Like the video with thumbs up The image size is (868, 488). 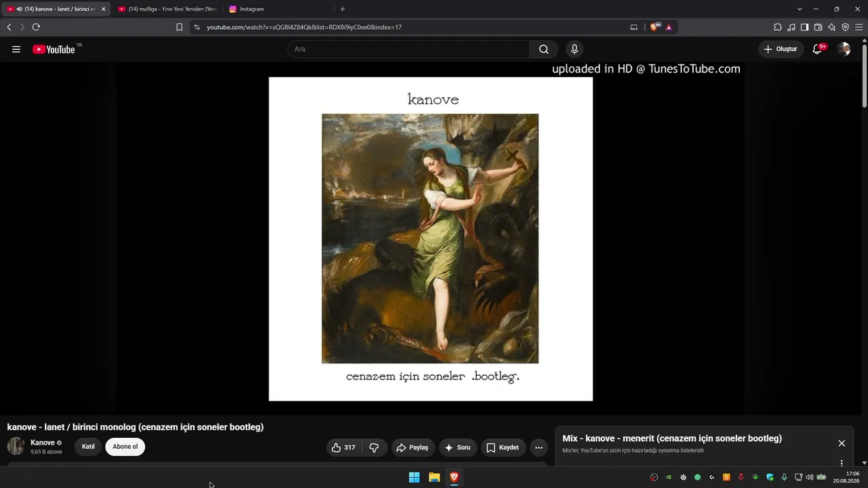pos(343,447)
